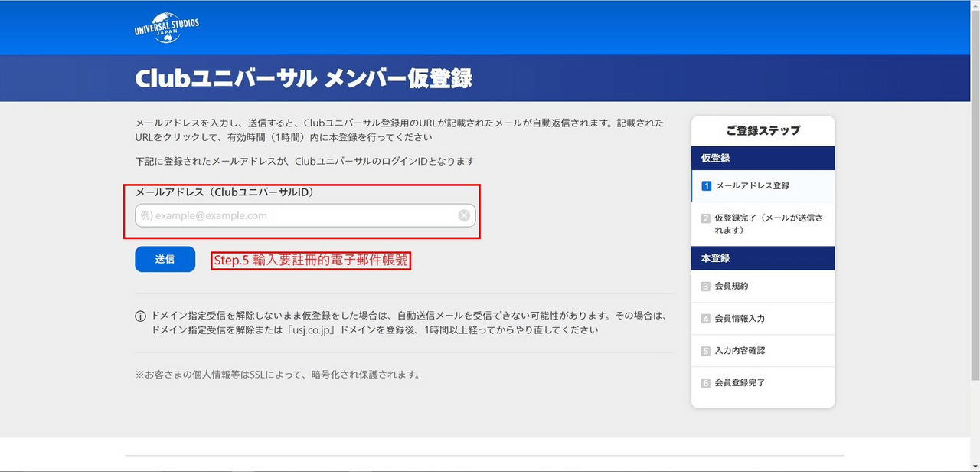980x472 pixels.
Task: Select step 6 会員登録完了
Action: tap(763, 382)
